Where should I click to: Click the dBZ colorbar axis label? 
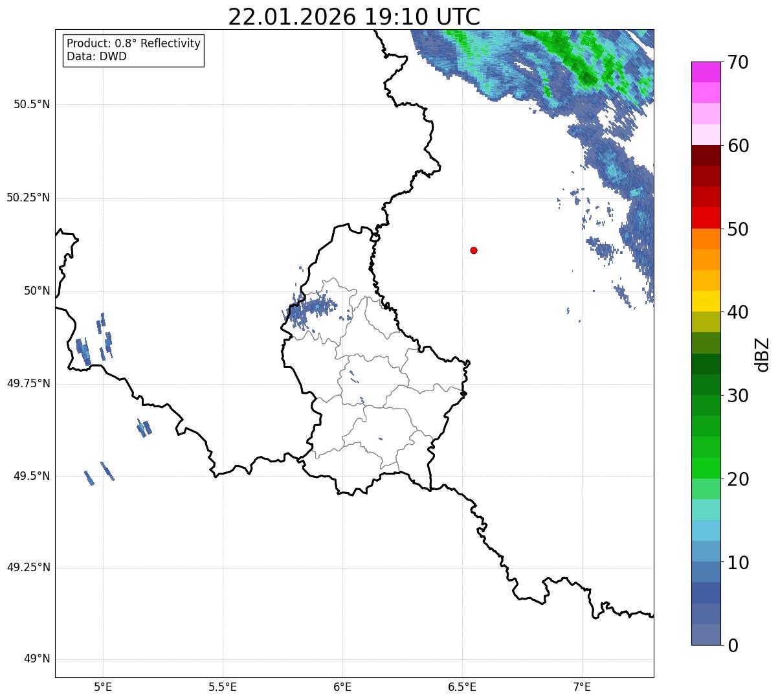tap(762, 354)
